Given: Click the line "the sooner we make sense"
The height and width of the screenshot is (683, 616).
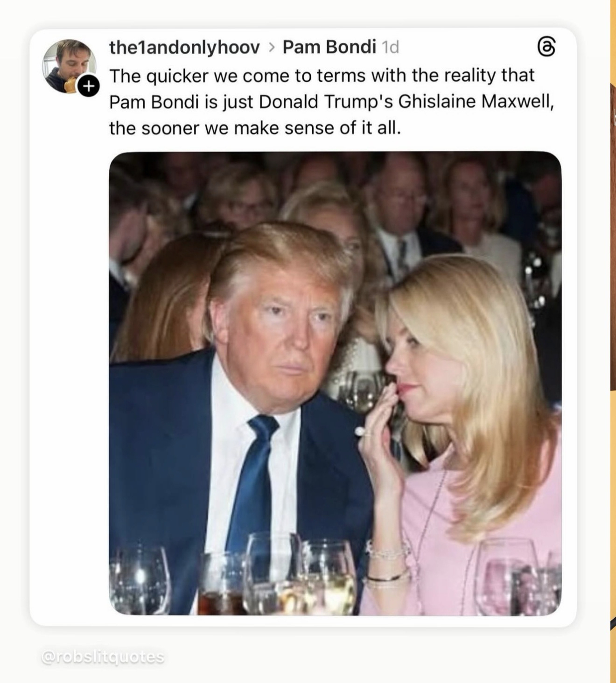Looking at the screenshot, I should 255,128.
